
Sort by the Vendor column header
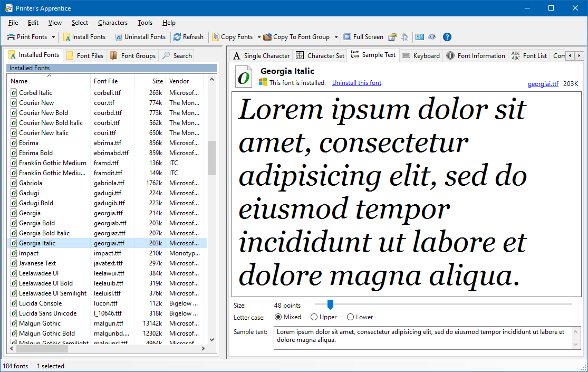(x=185, y=81)
